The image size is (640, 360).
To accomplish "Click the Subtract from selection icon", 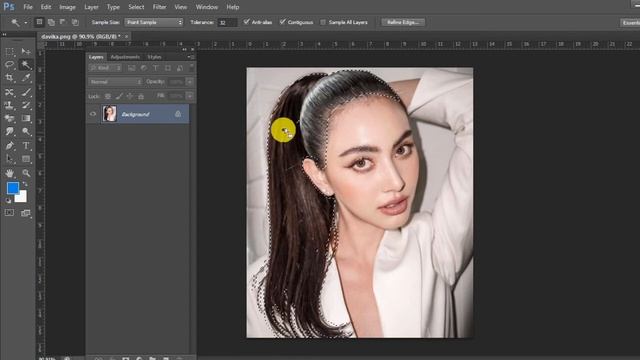I will pos(63,22).
